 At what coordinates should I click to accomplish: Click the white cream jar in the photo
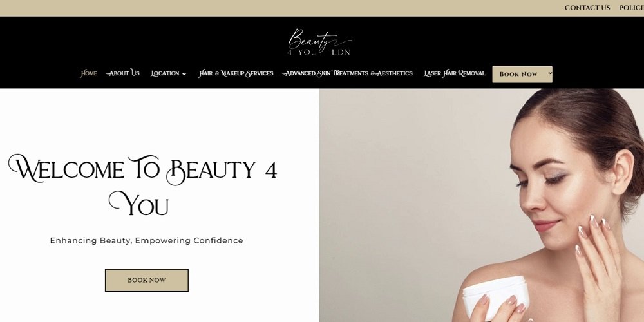(496, 297)
